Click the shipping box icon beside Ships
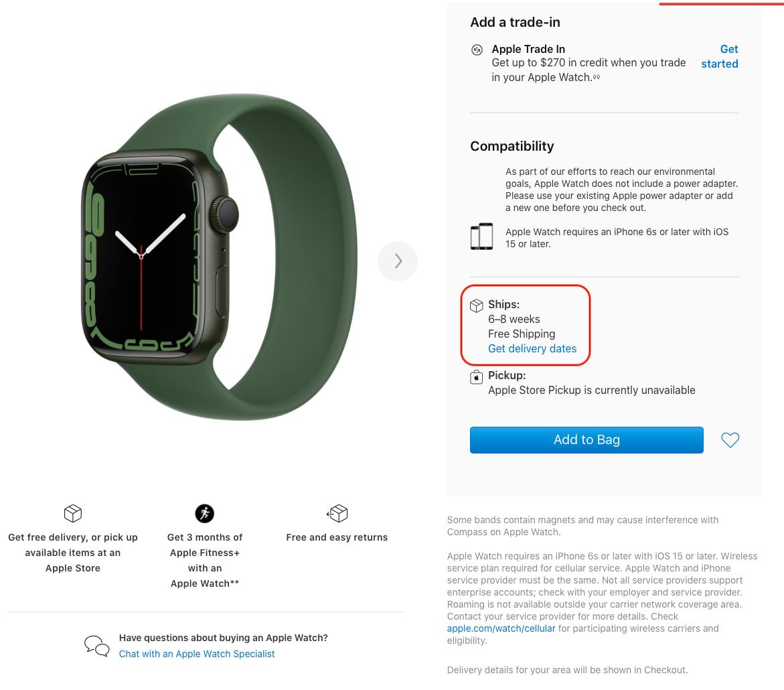784x690 pixels. tap(477, 305)
